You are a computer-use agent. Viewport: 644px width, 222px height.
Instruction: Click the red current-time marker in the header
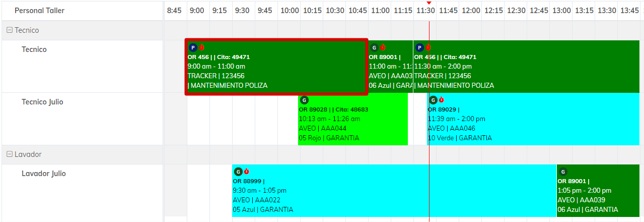point(428,3)
